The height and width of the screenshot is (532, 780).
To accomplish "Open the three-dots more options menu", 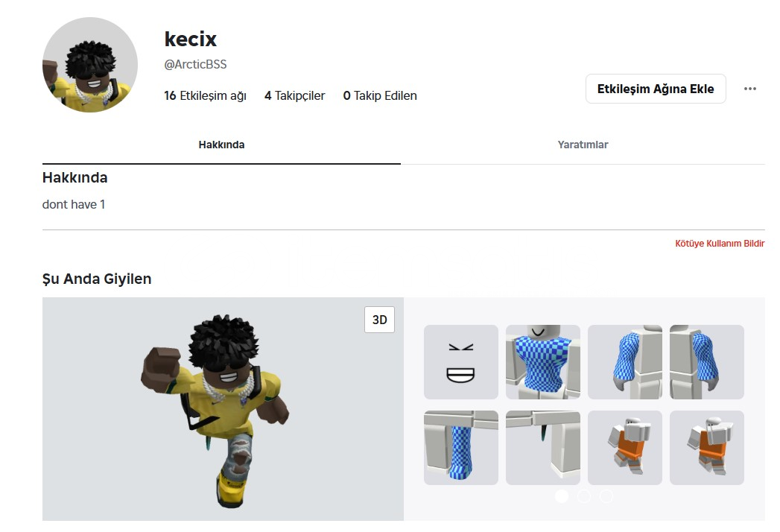I will pos(749,89).
